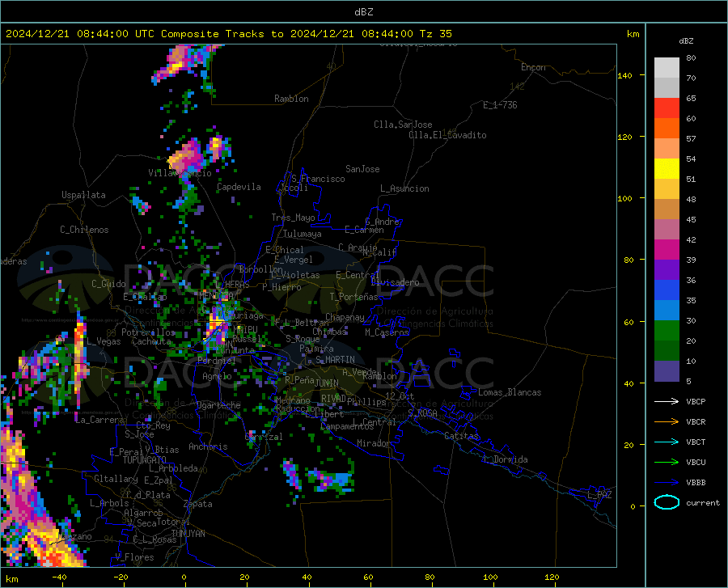This screenshot has width=728, height=588.
Task: Click the Mirador map label
Action: click(374, 443)
